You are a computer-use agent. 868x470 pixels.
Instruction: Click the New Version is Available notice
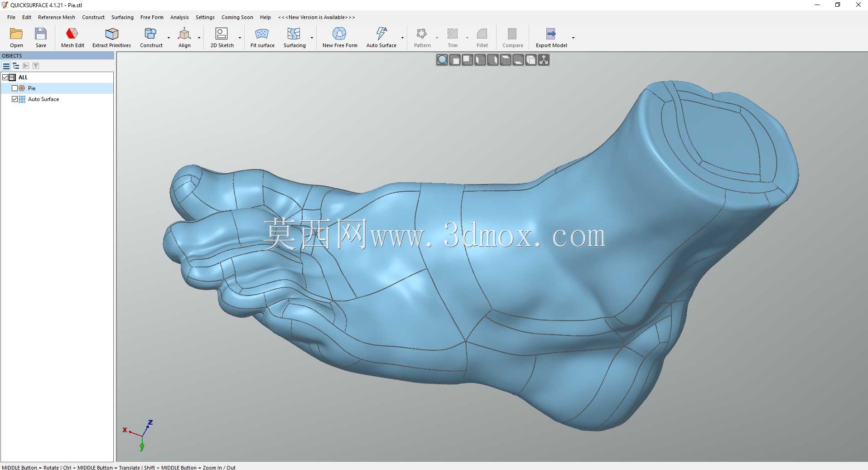pos(317,17)
